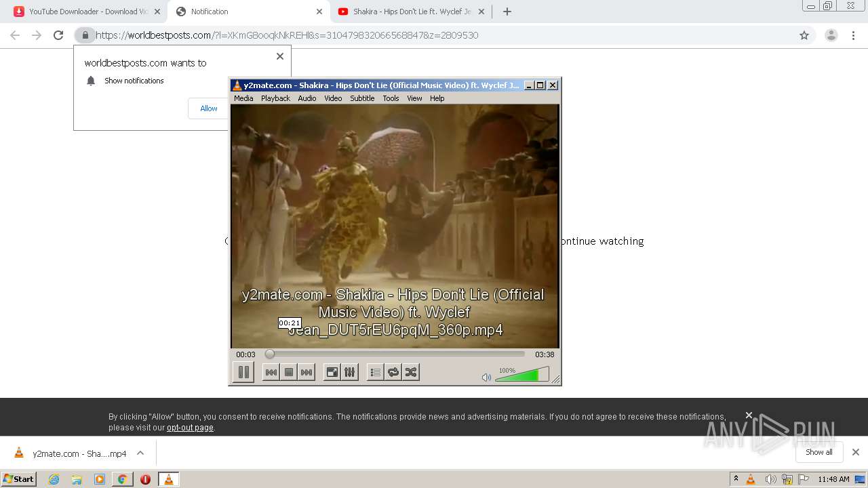Open VLC Playback menu
The image size is (868, 488).
click(x=275, y=98)
